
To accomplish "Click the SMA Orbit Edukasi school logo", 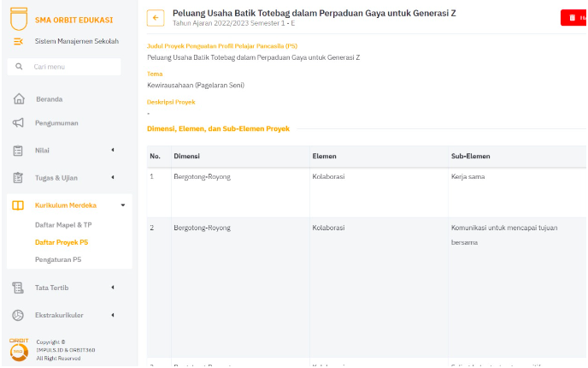I will tap(18, 19).
